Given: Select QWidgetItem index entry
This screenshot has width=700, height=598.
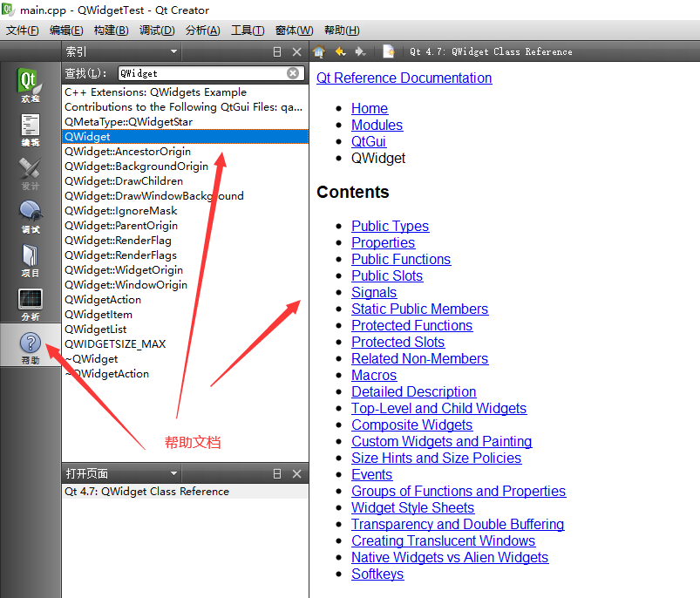Looking at the screenshot, I should pyautogui.click(x=185, y=314).
